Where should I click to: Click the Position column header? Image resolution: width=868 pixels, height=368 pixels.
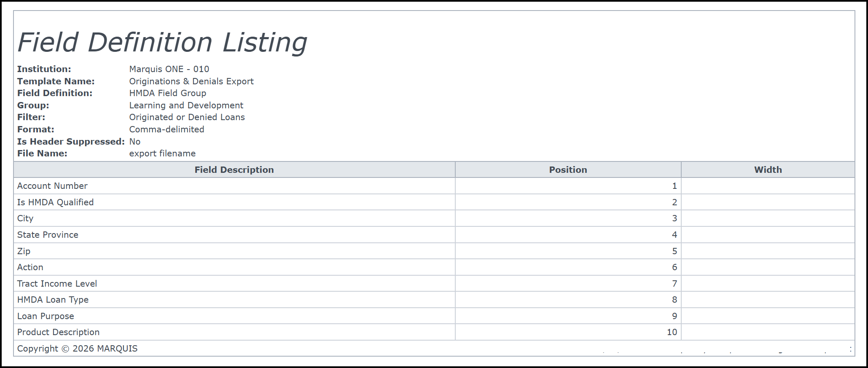[x=568, y=169]
